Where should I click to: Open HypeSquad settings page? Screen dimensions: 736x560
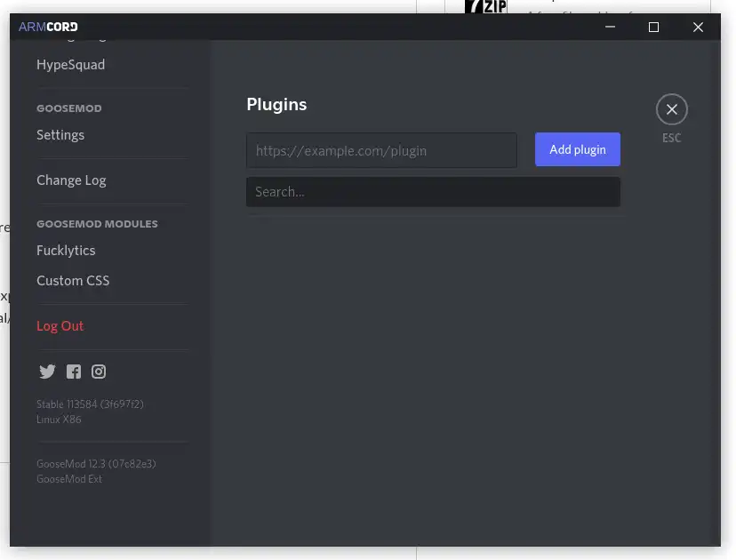click(70, 64)
